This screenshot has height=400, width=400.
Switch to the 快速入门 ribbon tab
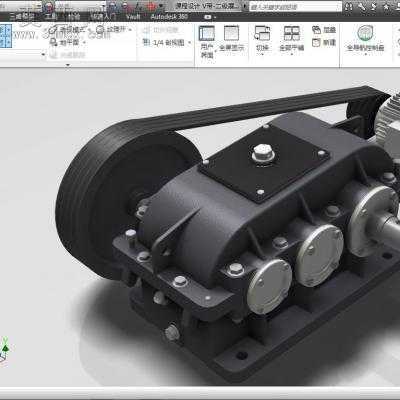tap(103, 17)
